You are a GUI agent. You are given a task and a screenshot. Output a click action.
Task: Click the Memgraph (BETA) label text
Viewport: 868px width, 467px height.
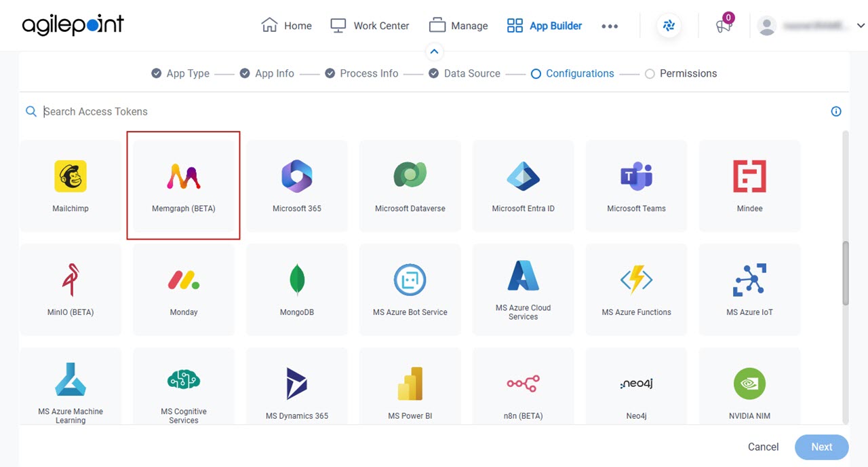coord(184,208)
